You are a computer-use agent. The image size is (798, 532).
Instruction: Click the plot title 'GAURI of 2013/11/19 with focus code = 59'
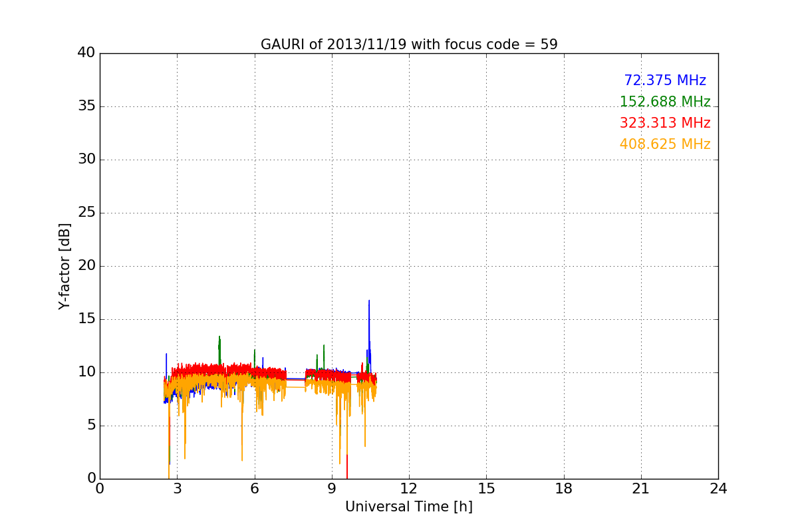click(x=409, y=45)
